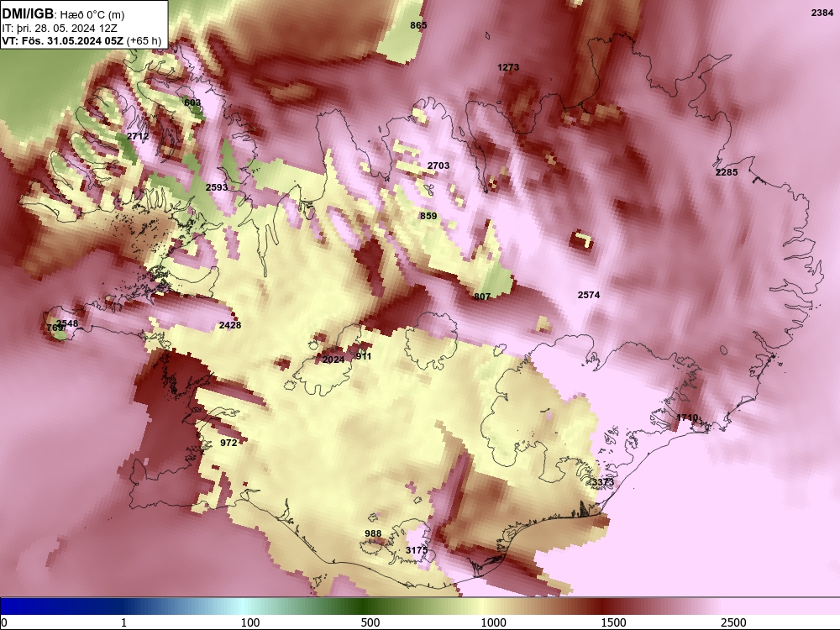Click the VT: Fös. 31.05.2024 05Z line

[63, 40]
